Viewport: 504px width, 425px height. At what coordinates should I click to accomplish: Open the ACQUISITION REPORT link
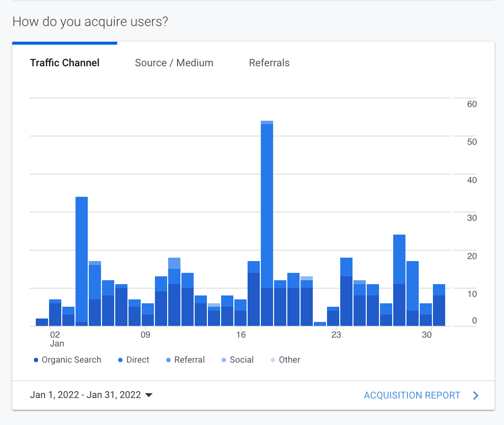coord(412,396)
